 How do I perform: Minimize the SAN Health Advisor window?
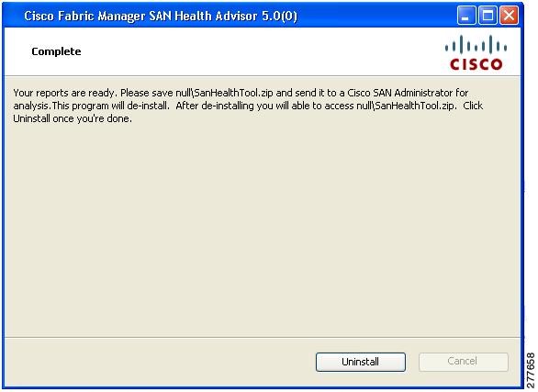(466, 16)
